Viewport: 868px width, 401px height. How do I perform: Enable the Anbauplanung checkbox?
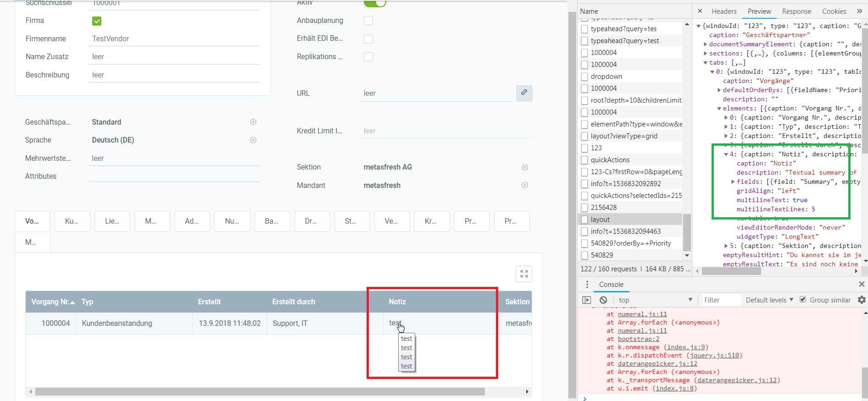coord(368,21)
